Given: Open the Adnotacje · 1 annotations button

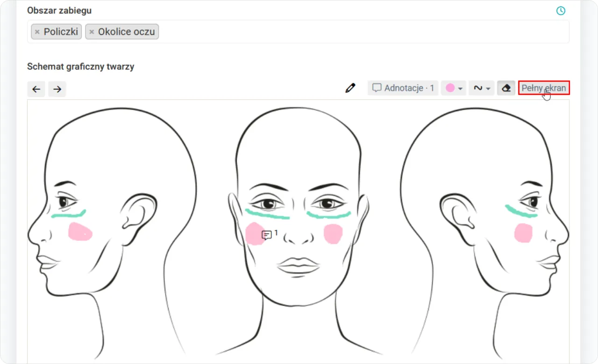Looking at the screenshot, I should click(403, 88).
